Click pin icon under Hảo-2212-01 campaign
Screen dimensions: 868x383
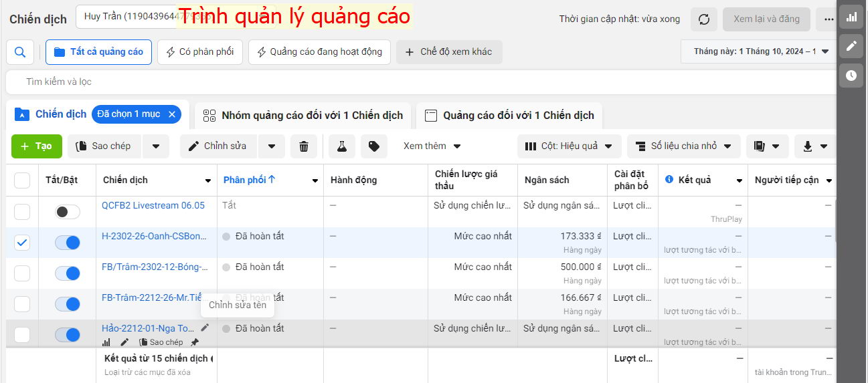click(x=195, y=342)
